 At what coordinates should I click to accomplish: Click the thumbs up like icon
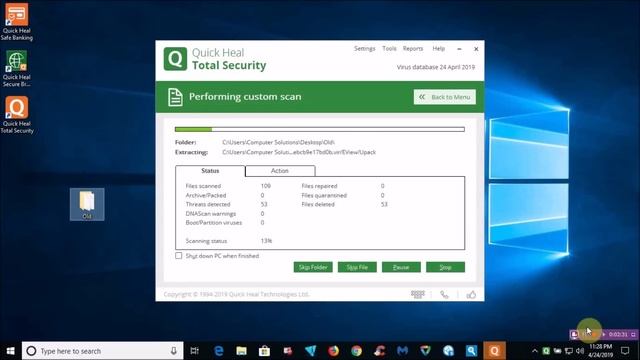(471, 295)
